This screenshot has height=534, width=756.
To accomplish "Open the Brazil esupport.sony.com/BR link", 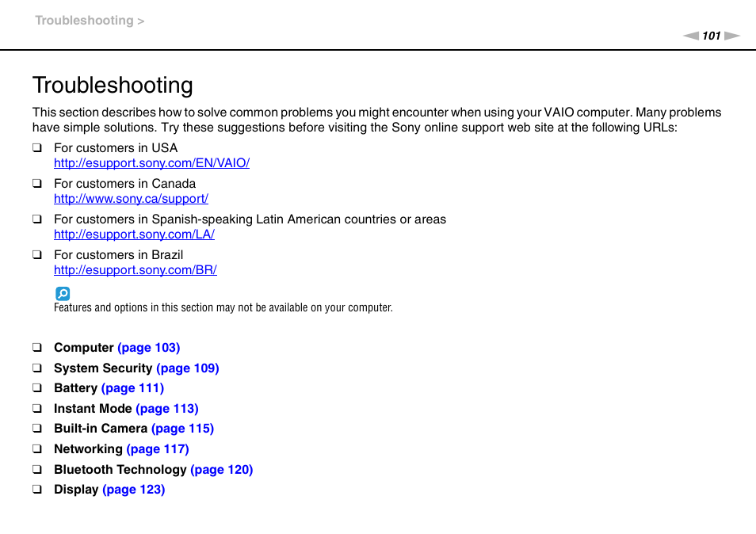I will pyautogui.click(x=136, y=270).
